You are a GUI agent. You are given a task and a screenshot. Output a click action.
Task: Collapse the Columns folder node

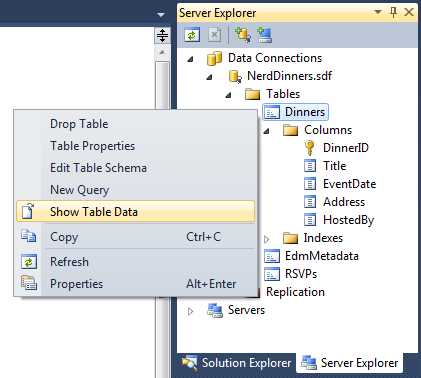pyautogui.click(x=266, y=131)
